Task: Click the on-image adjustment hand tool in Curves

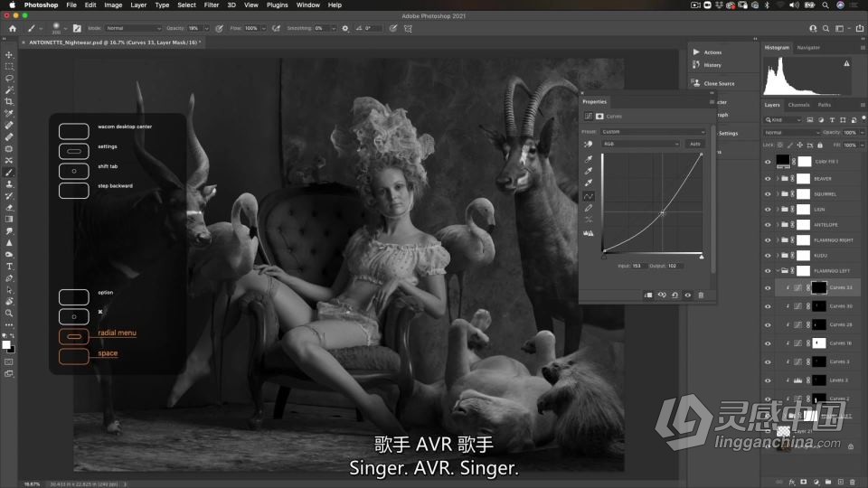Action: point(588,144)
